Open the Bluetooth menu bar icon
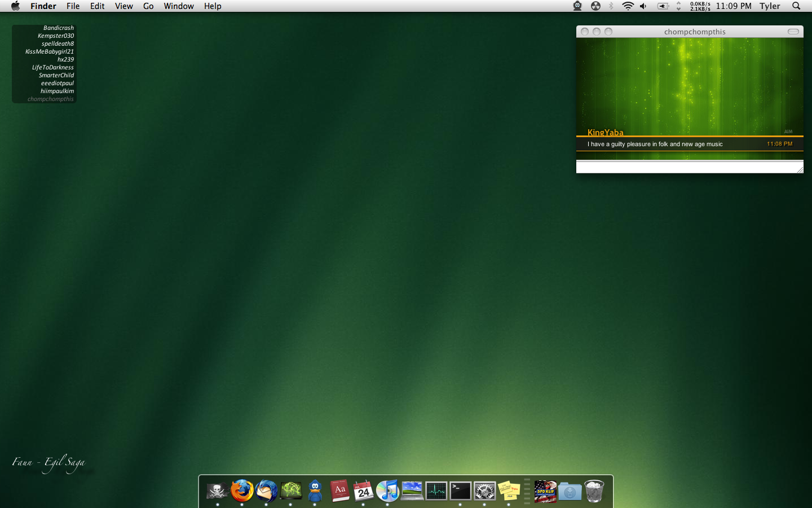 pos(611,6)
